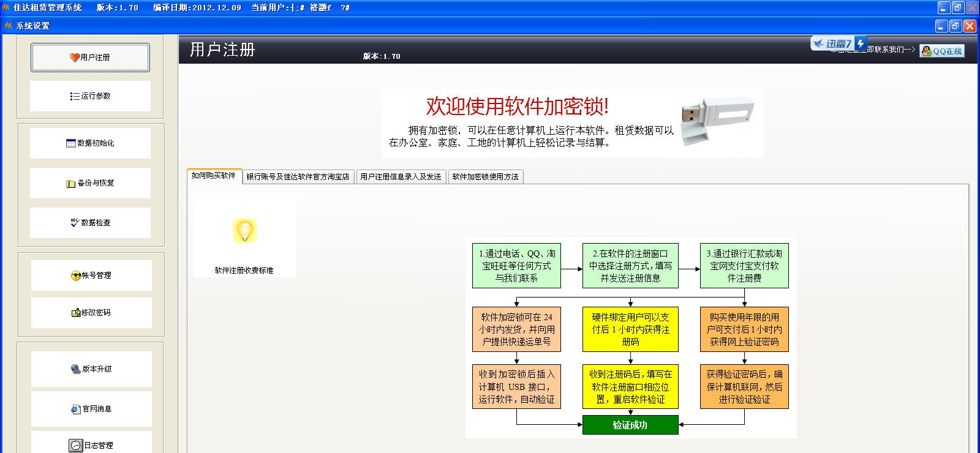
Task: Click flowchart step 3 payment box
Action: tap(744, 266)
